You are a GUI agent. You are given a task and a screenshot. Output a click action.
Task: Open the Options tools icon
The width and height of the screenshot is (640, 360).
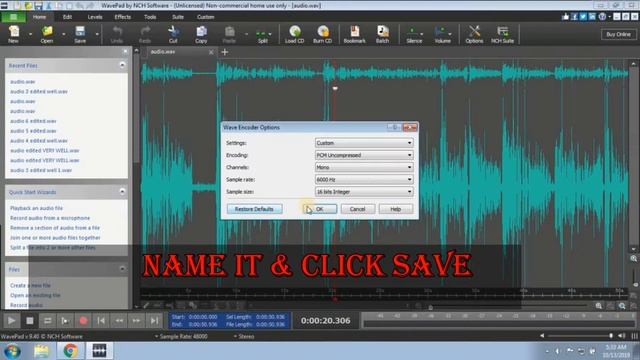click(474, 34)
